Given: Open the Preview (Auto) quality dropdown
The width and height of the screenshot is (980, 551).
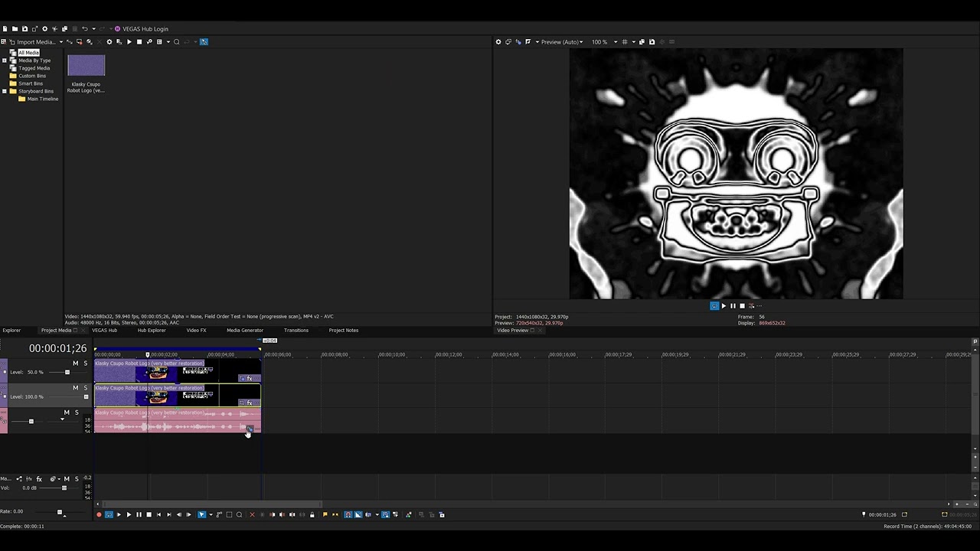Looking at the screenshot, I should [x=561, y=42].
